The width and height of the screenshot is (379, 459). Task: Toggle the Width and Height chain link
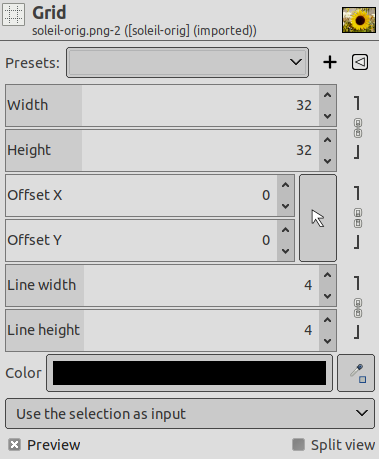358,128
